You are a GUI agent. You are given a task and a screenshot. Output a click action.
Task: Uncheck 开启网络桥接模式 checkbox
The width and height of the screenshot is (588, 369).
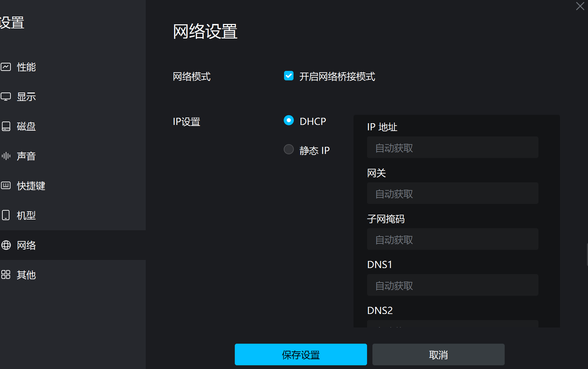pyautogui.click(x=289, y=76)
